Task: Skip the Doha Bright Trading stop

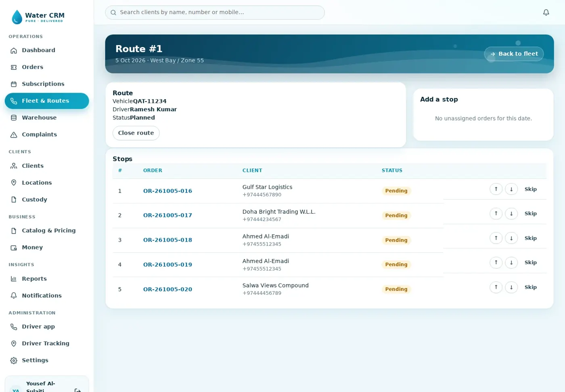Action: [530, 213]
